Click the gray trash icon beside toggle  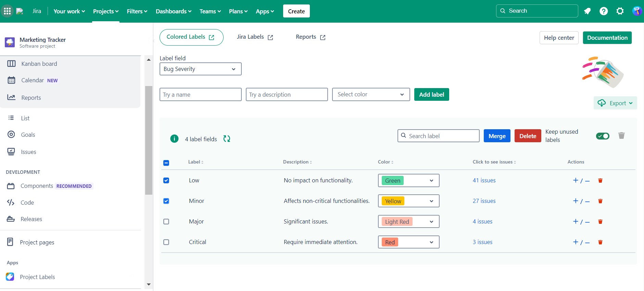(621, 136)
